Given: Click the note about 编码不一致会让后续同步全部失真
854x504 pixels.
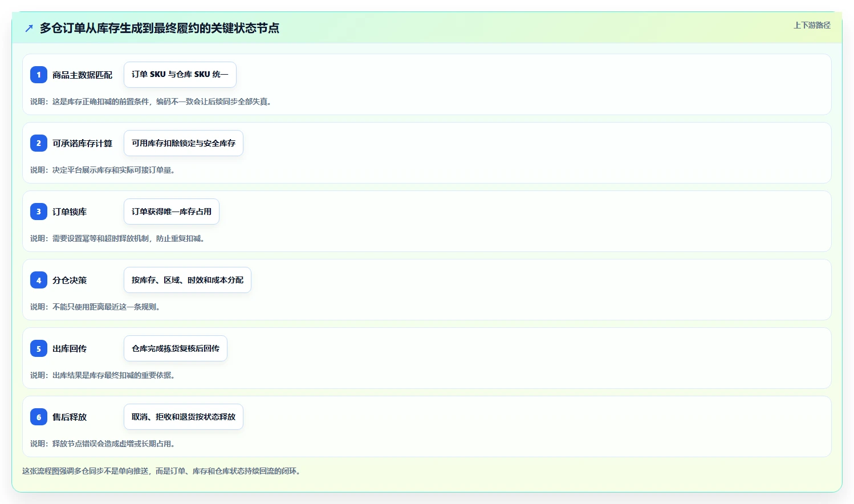Looking at the screenshot, I should [x=152, y=101].
